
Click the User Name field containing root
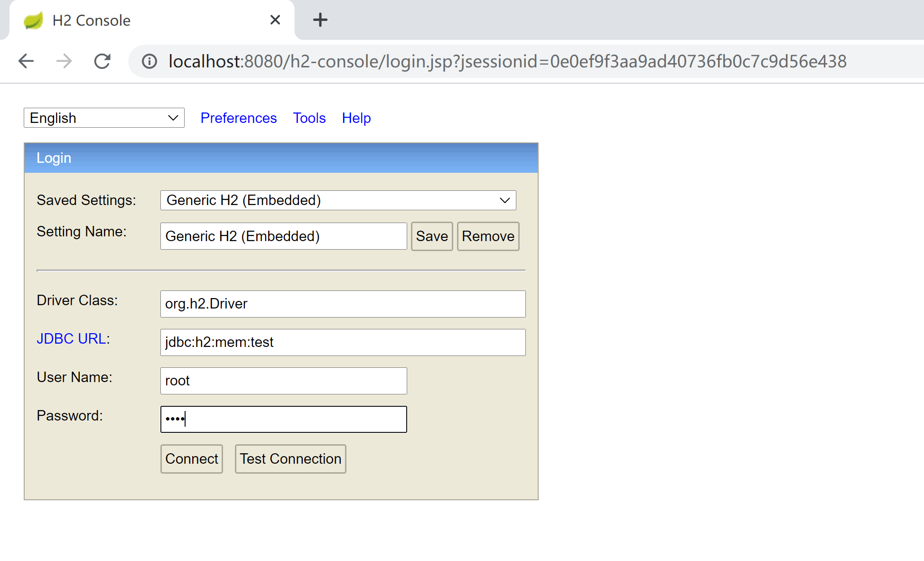point(283,381)
